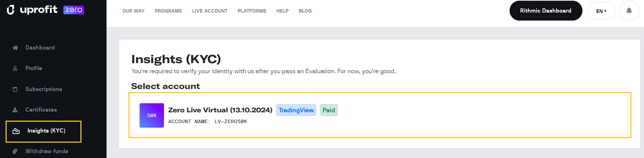This screenshot has height=158, width=644.
Task: Open notifications via the bell icon
Action: (x=629, y=11)
